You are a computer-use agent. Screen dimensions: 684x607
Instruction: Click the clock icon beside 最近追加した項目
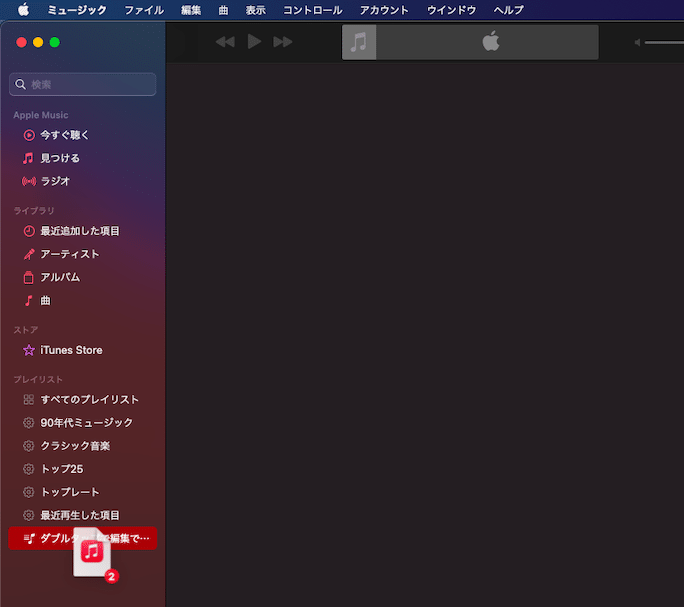click(x=29, y=231)
